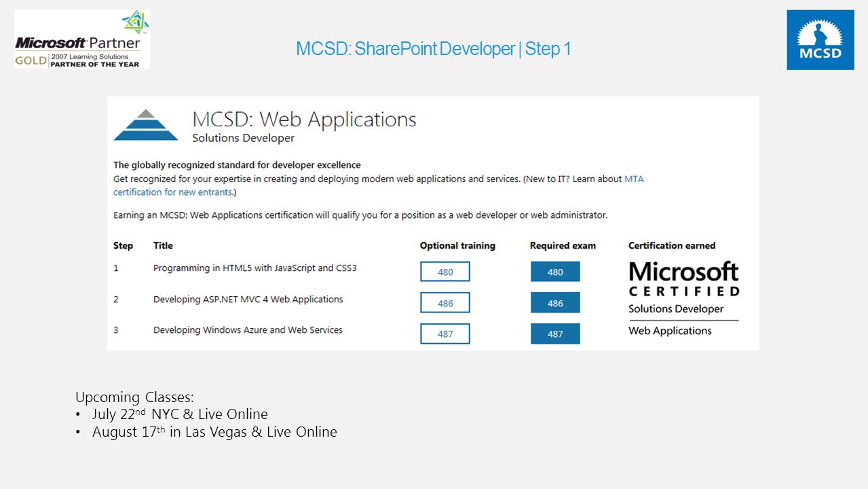
Task: Click 'Developing Windows Azure and Web Services'
Action: 248,330
